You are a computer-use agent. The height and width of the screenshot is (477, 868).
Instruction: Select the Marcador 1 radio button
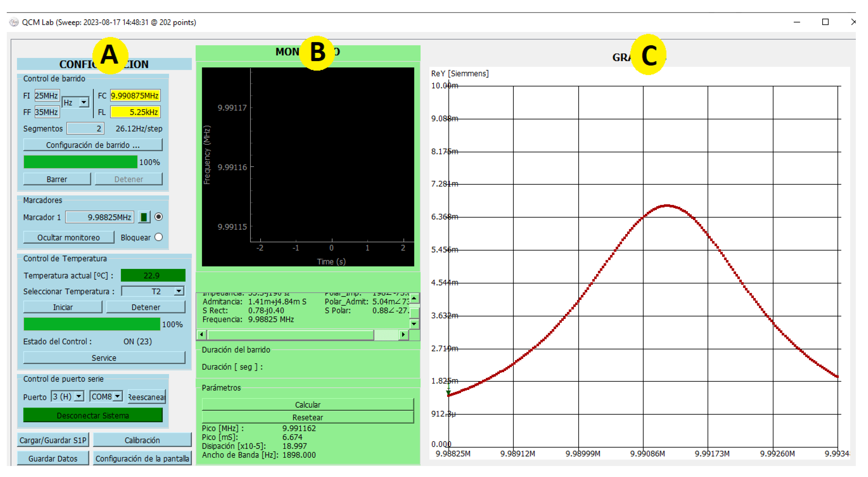[x=159, y=217]
